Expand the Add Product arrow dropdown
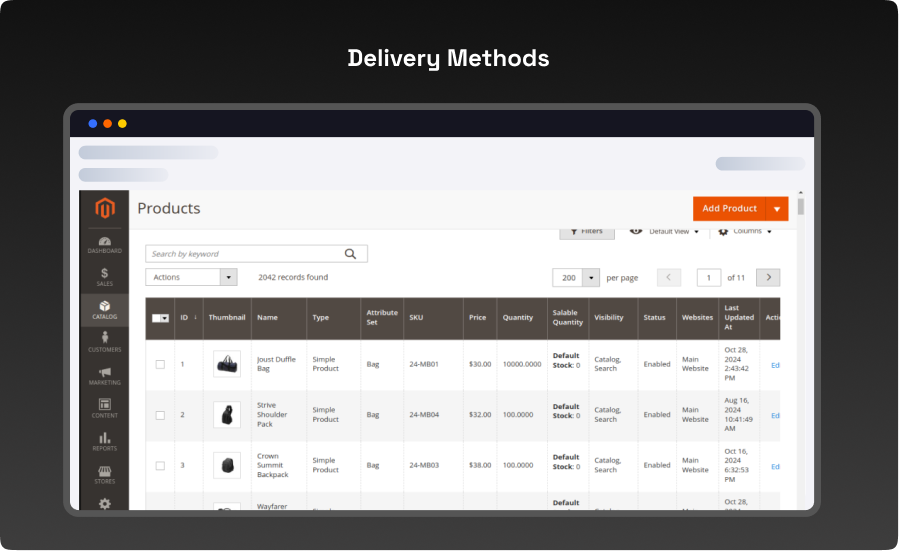This screenshot has width=899, height=551. [x=777, y=209]
